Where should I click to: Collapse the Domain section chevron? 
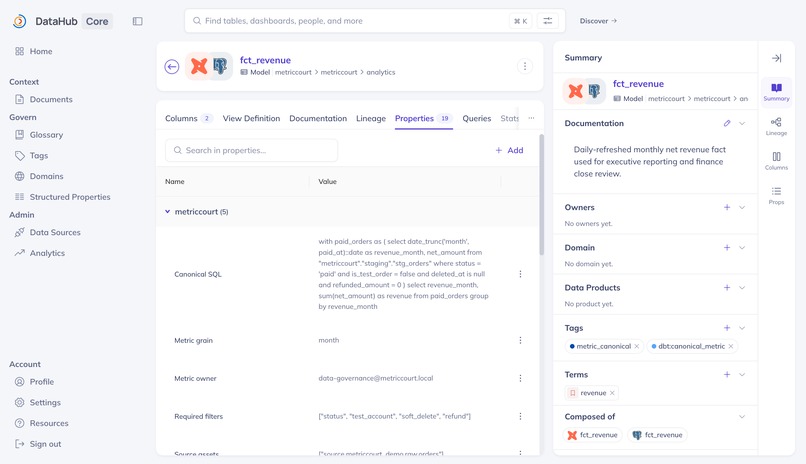click(742, 248)
